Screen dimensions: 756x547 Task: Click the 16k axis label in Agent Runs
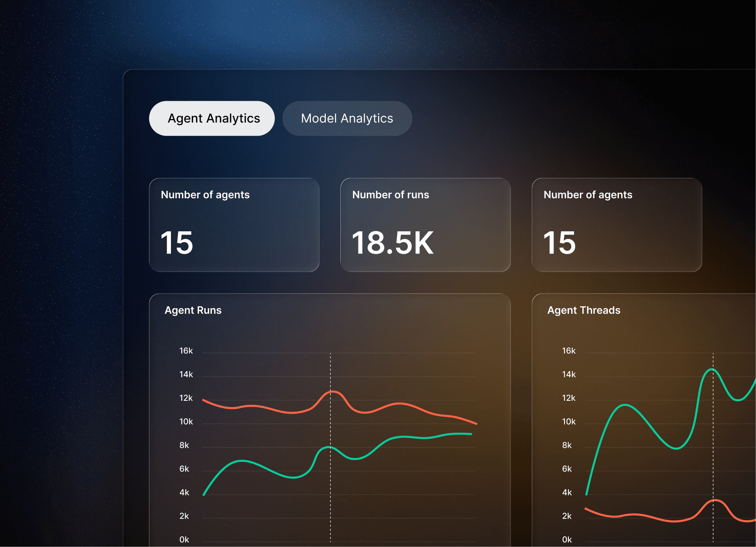pyautogui.click(x=186, y=351)
